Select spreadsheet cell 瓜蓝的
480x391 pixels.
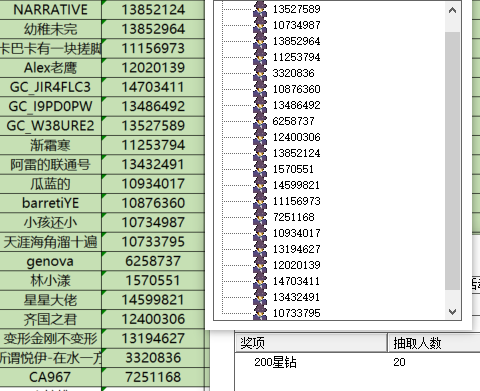51,184
